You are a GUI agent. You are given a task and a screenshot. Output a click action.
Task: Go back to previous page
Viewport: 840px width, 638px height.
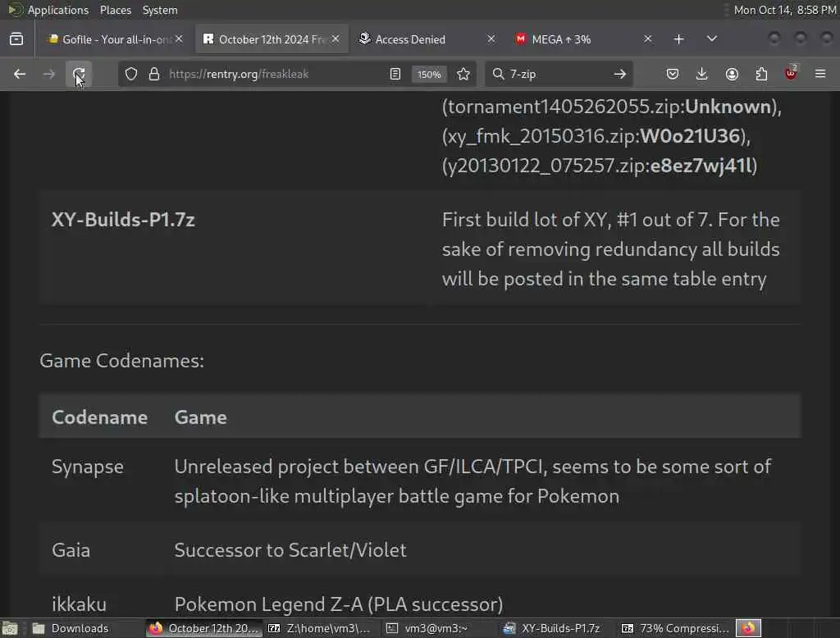[x=20, y=74]
